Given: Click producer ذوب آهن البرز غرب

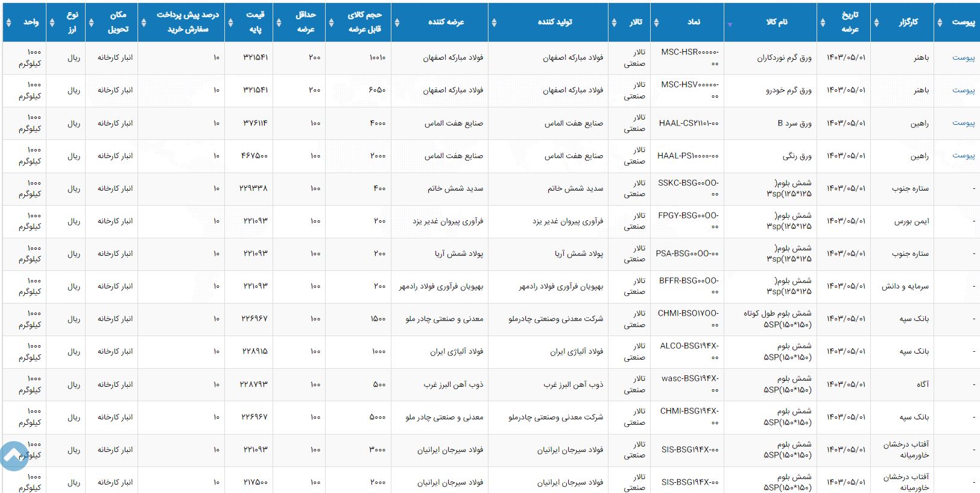Looking at the screenshot, I should coord(574,384).
